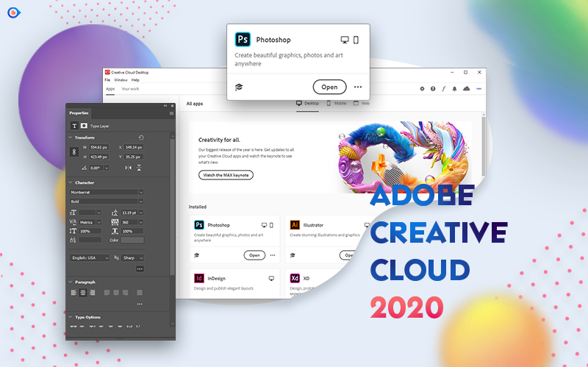
Task: Collapse the Type Options section
Action: pyautogui.click(x=71, y=317)
